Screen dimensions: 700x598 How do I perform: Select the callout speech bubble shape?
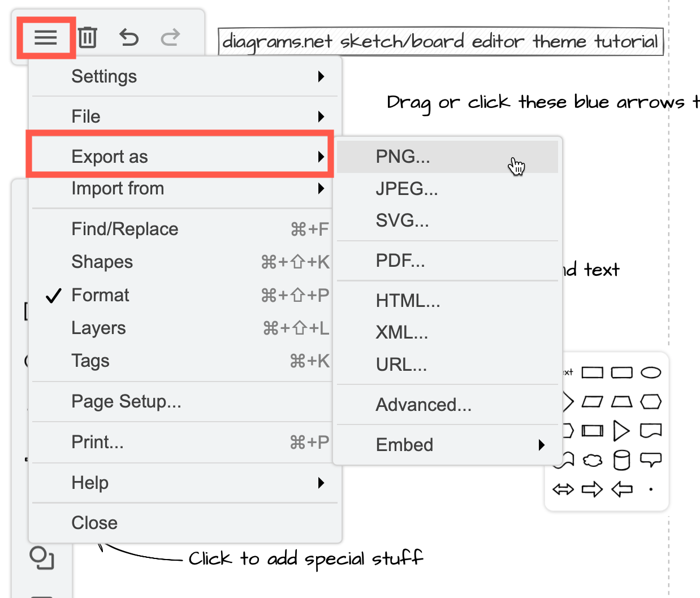(650, 460)
